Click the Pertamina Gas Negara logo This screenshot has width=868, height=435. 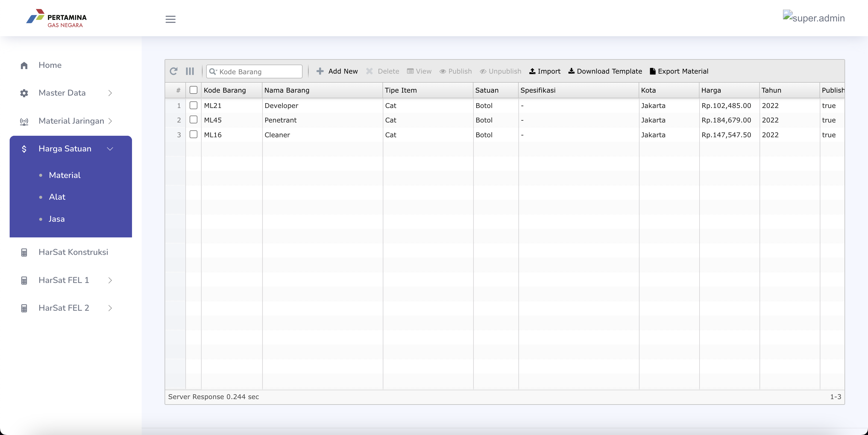click(x=57, y=18)
